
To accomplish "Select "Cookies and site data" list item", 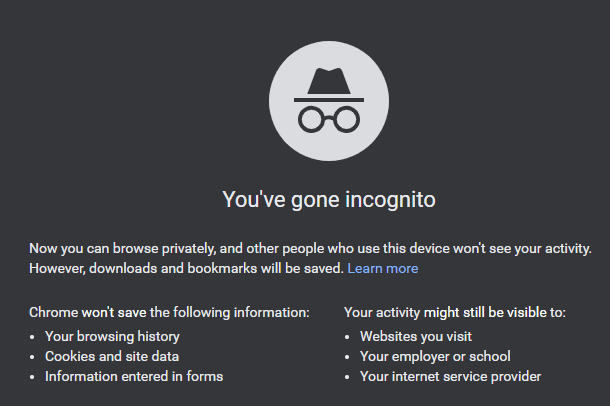I will (x=112, y=356).
